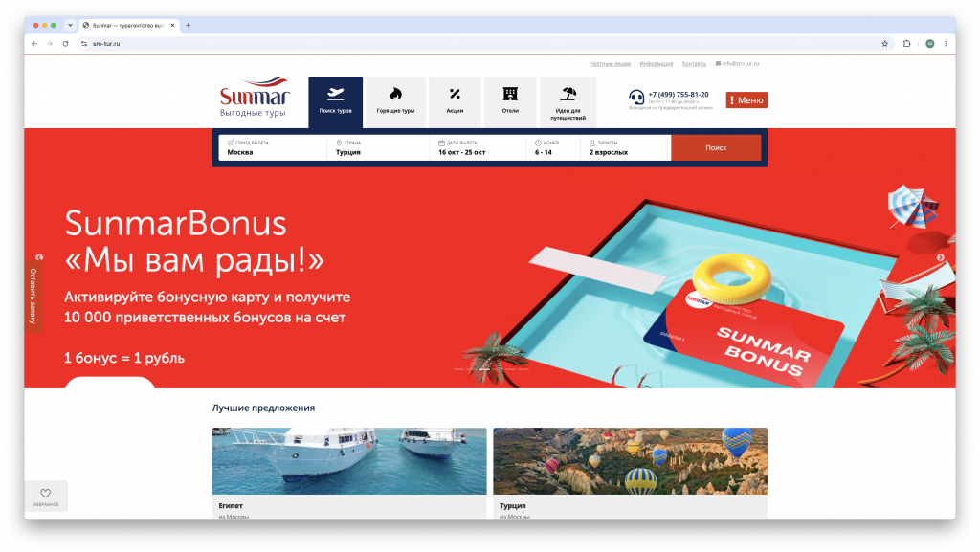Open browser extensions puzzle icon
Viewport: 980px width, 552px height.
point(907,44)
